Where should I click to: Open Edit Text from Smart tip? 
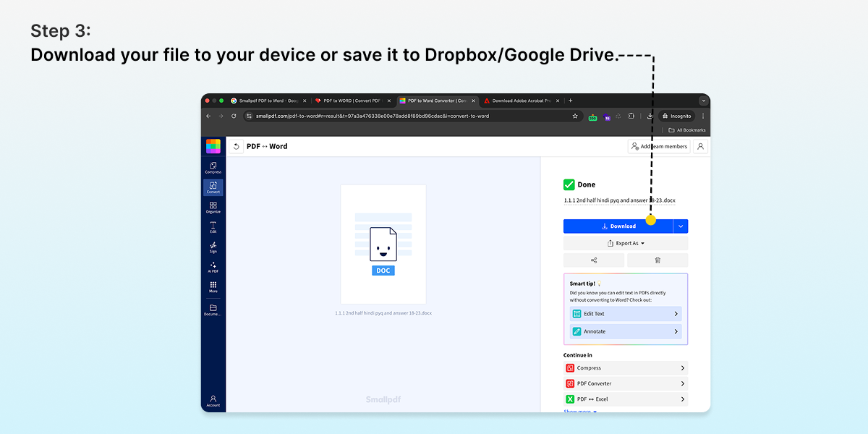pyautogui.click(x=626, y=314)
